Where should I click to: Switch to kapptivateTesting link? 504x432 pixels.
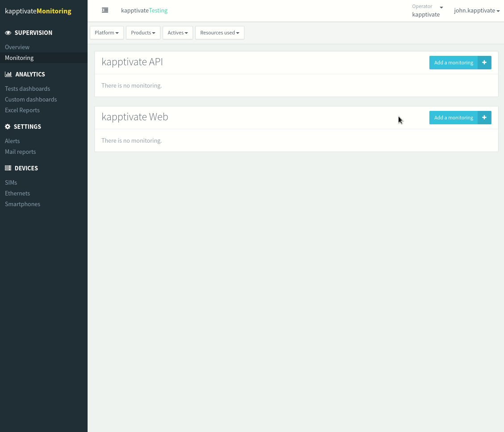pyautogui.click(x=144, y=10)
